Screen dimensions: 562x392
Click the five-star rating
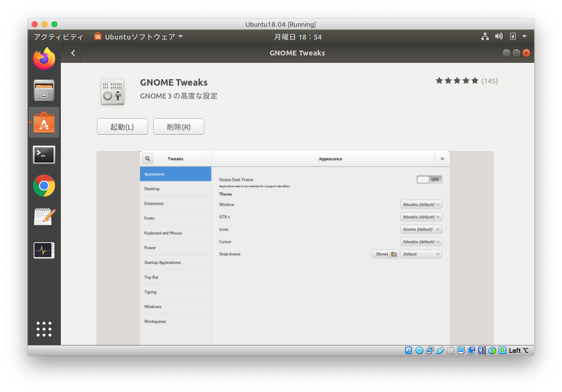coord(457,81)
